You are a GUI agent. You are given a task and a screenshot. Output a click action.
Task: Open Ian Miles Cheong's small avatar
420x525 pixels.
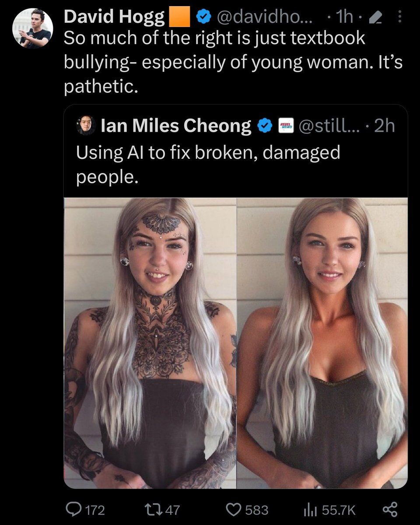(x=86, y=126)
